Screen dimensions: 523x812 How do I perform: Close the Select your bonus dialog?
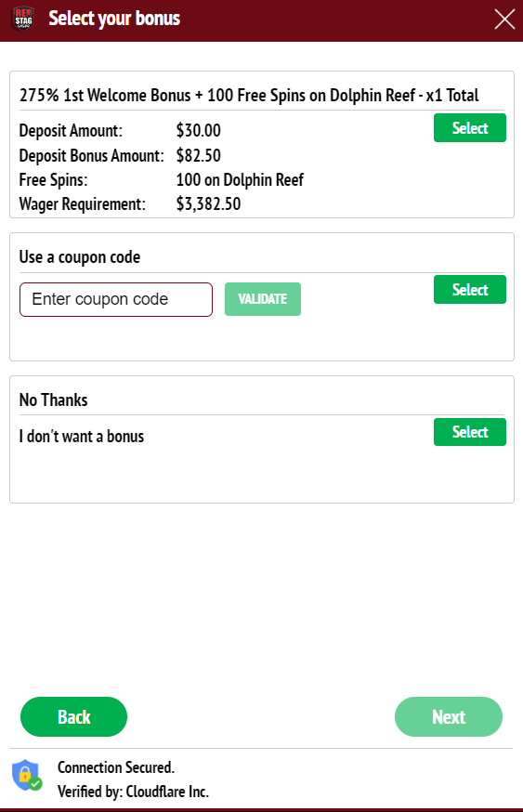click(x=504, y=20)
